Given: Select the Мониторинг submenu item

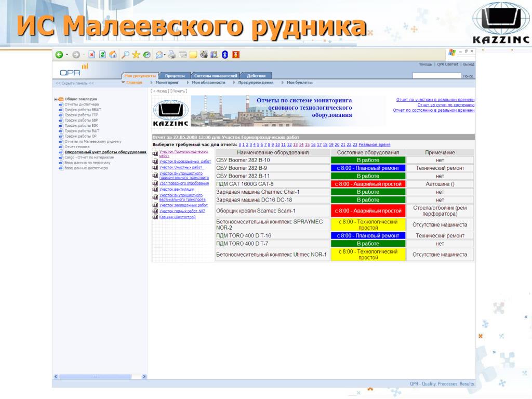Looking at the screenshot, I should click(167, 83).
